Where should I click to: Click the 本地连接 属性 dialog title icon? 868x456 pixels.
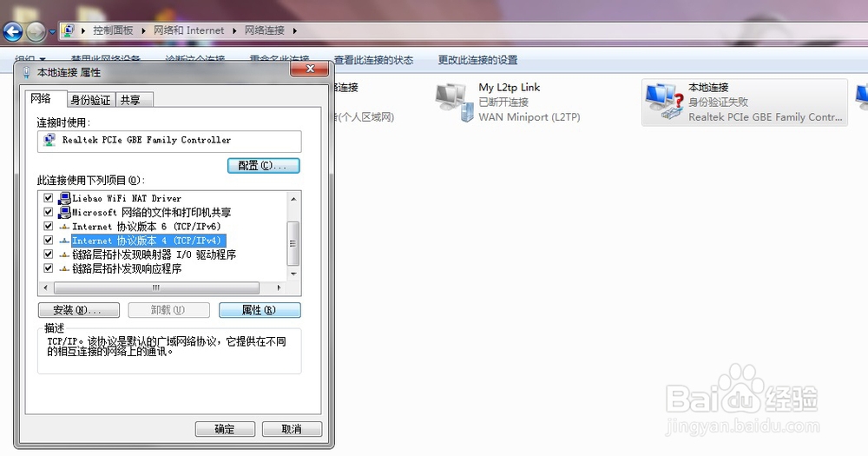pyautogui.click(x=26, y=73)
